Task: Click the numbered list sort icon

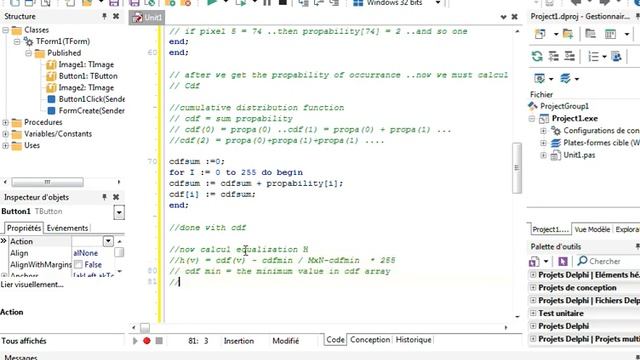Action: click(593, 56)
